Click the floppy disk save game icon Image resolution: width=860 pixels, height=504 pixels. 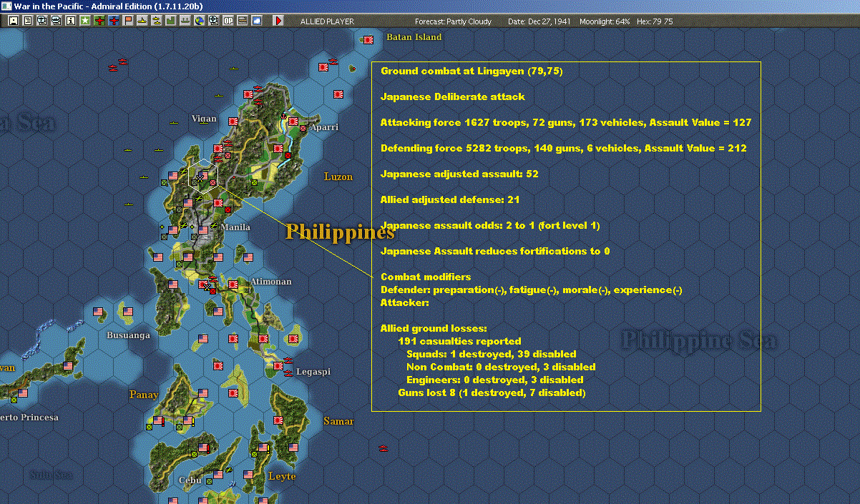coord(13,21)
